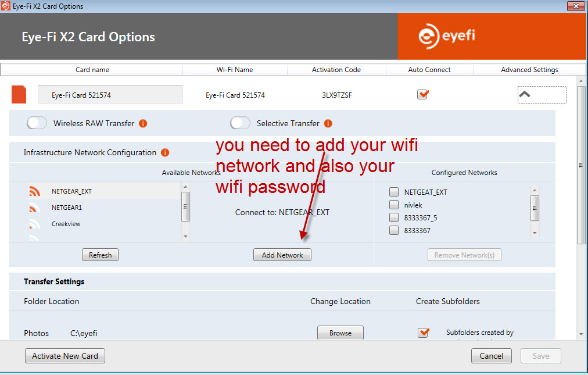Close the Eye-Fi X2 Card Options window

pos(576,6)
